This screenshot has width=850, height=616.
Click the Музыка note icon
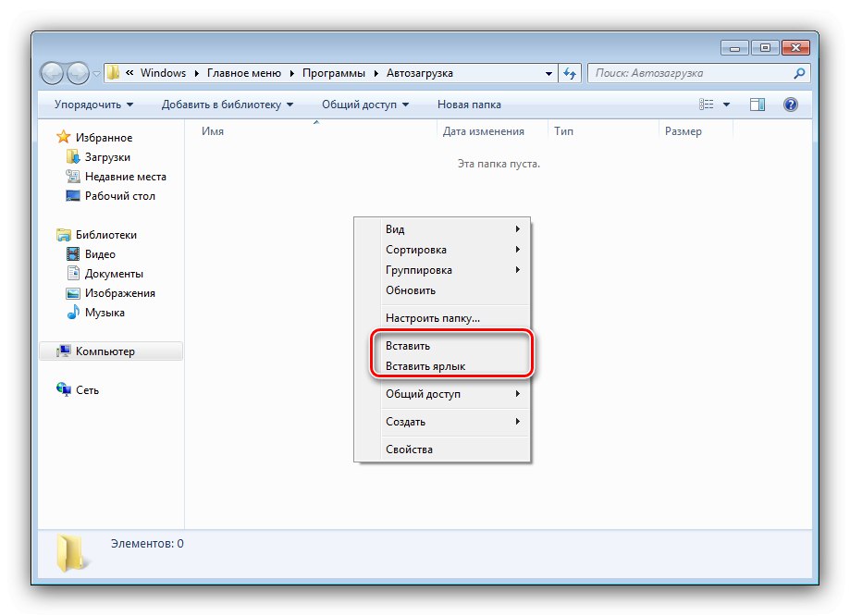73,313
